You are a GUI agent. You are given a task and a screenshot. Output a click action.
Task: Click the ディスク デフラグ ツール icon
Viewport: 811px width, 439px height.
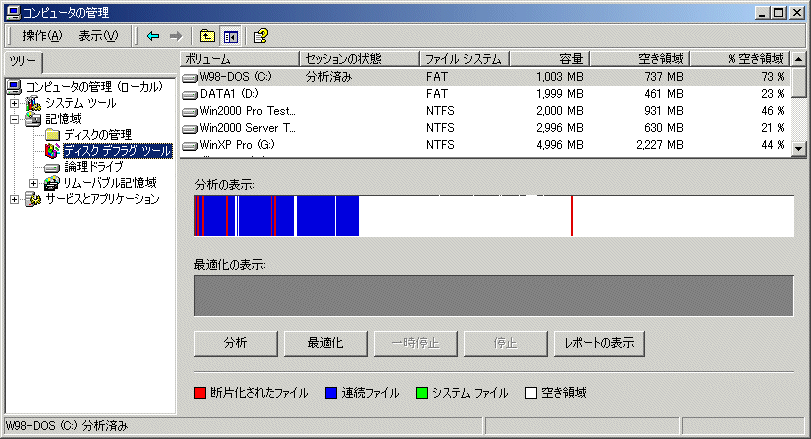click(x=52, y=151)
